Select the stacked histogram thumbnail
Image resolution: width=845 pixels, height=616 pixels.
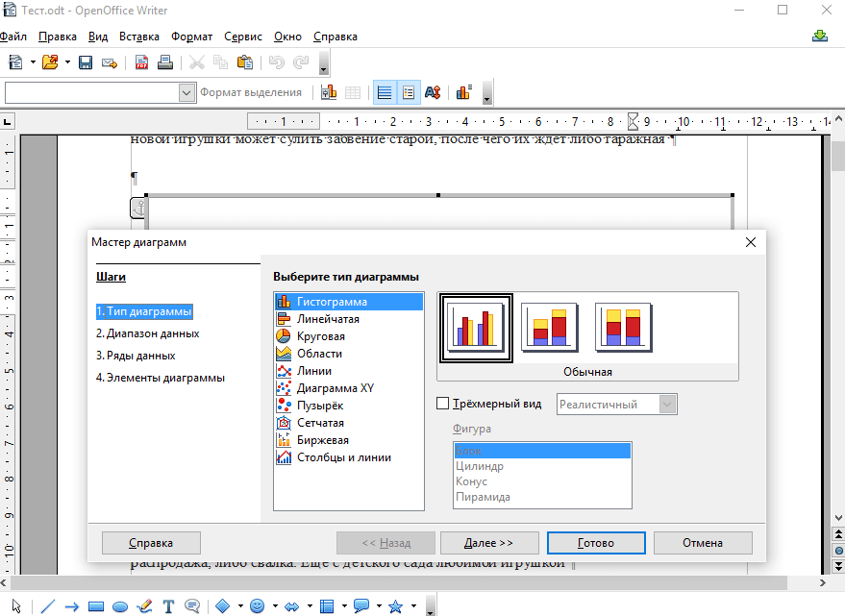550,328
